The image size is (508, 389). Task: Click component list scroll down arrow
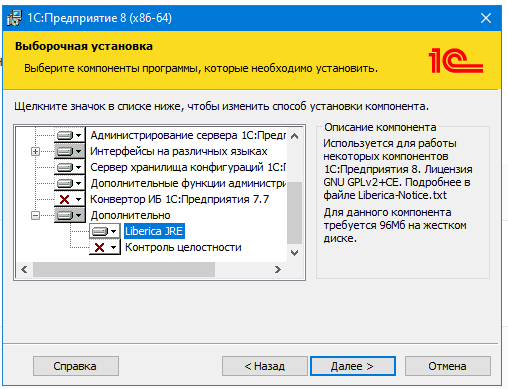pos(294,253)
